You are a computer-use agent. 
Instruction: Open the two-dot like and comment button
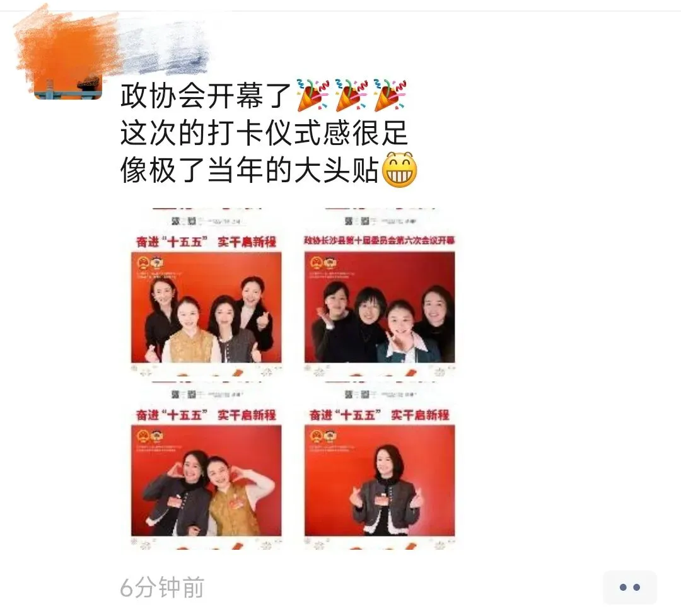point(629,588)
